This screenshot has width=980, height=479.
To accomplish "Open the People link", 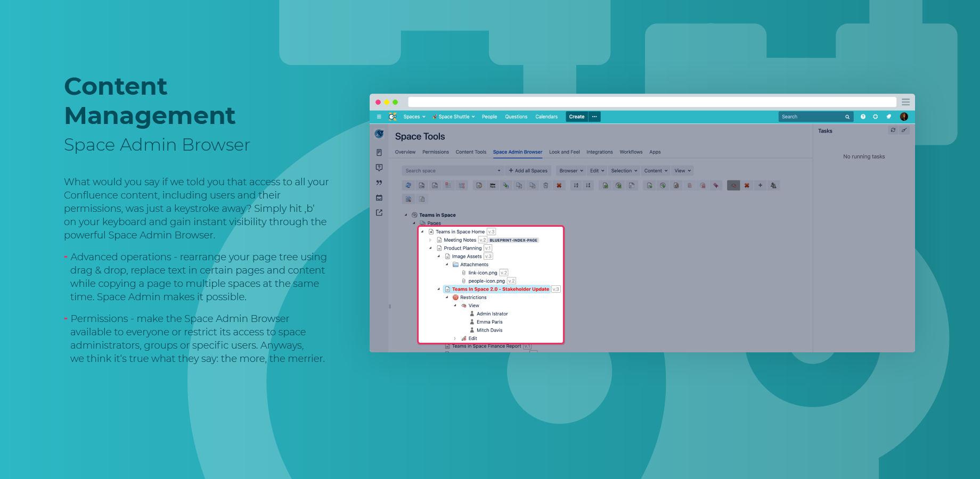I will pyautogui.click(x=489, y=117).
